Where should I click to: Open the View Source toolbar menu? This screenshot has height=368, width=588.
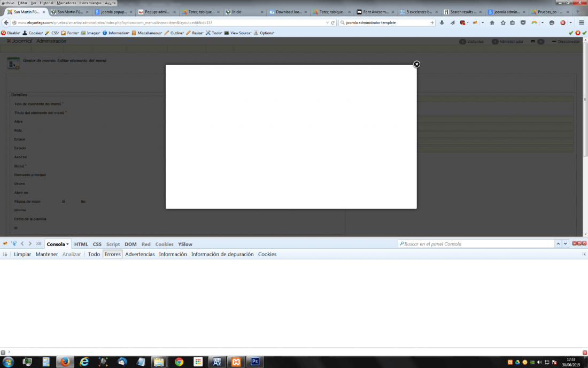click(x=238, y=33)
